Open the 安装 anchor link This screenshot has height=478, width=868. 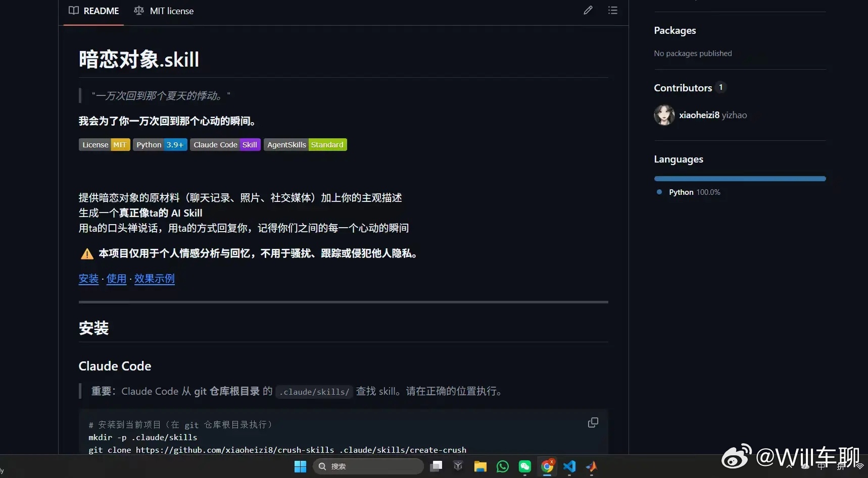[88, 278]
